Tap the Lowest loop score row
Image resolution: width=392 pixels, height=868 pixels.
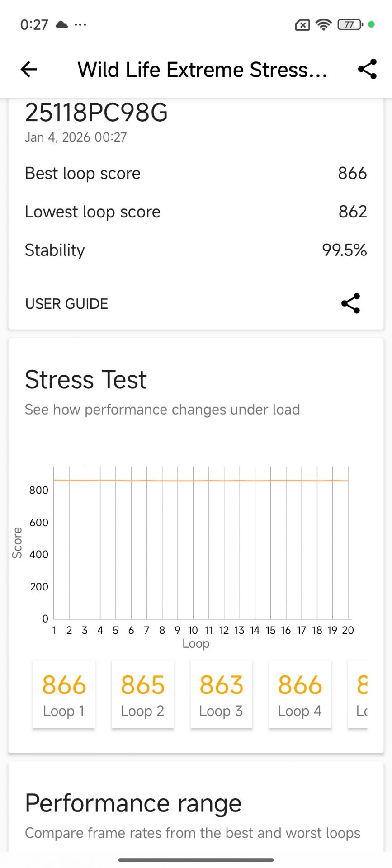point(196,212)
